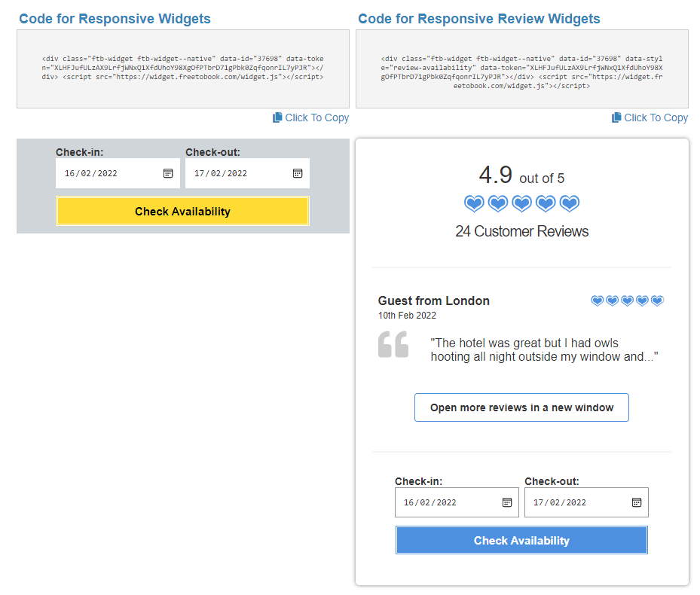Image resolution: width=700 pixels, height=595 pixels.
Task: Click the Code for Responsive Widgets heading
Action: coord(115,18)
